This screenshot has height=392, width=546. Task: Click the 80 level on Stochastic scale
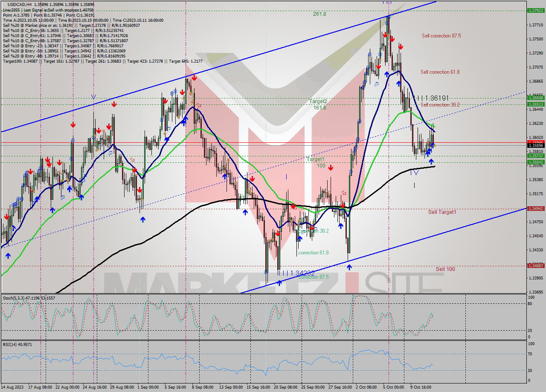(x=530, y=304)
